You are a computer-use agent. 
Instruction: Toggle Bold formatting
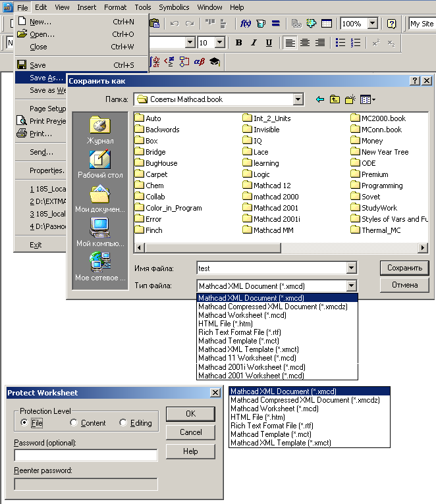238,42
